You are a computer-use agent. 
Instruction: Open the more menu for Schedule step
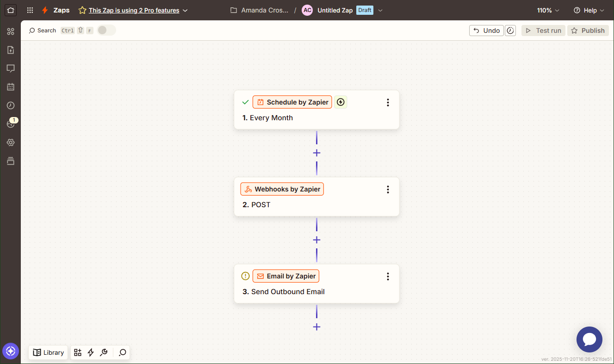click(388, 103)
